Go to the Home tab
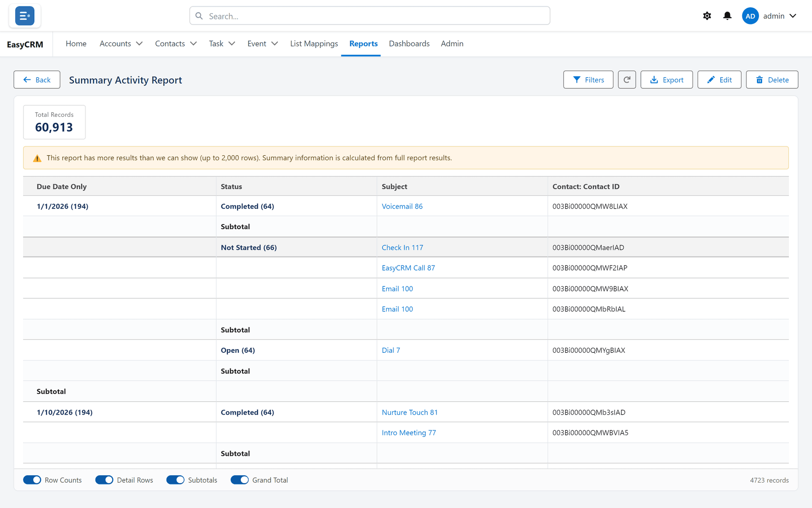The width and height of the screenshot is (812, 508). click(76, 43)
